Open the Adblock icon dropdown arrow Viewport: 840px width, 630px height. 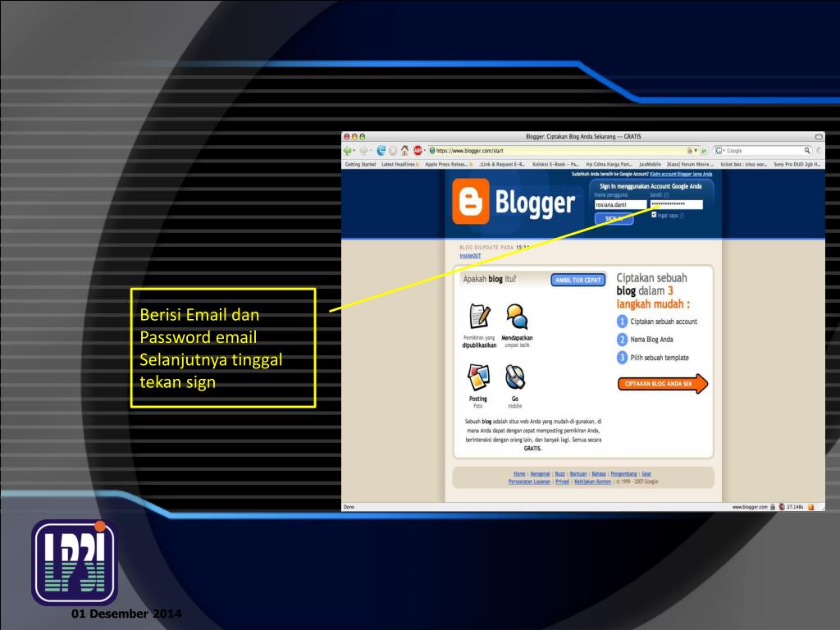(425, 151)
